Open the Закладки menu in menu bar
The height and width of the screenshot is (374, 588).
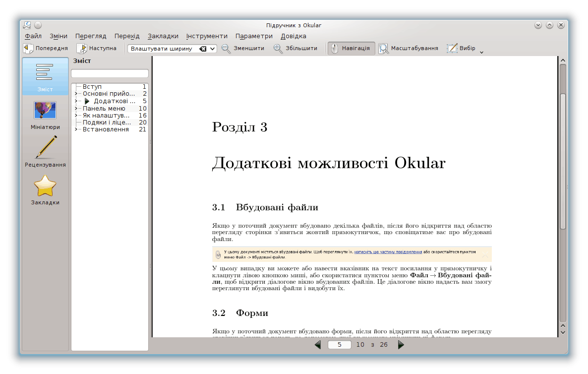[163, 36]
